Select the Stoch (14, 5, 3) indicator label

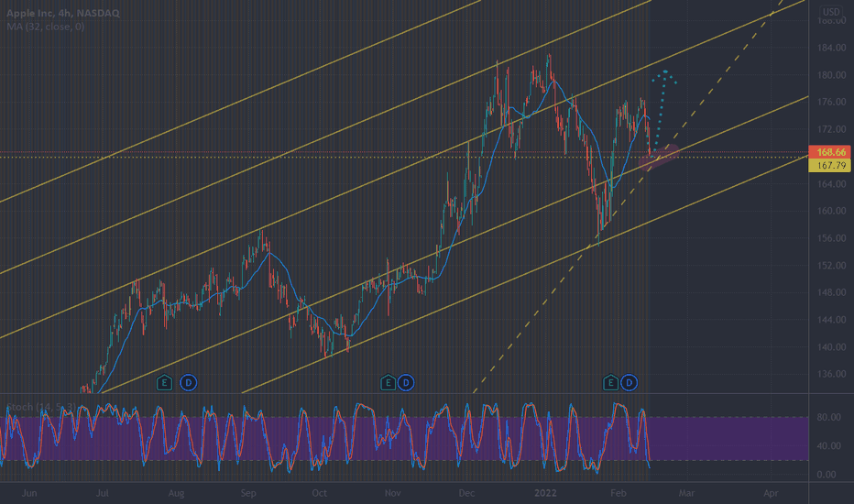click(41, 407)
